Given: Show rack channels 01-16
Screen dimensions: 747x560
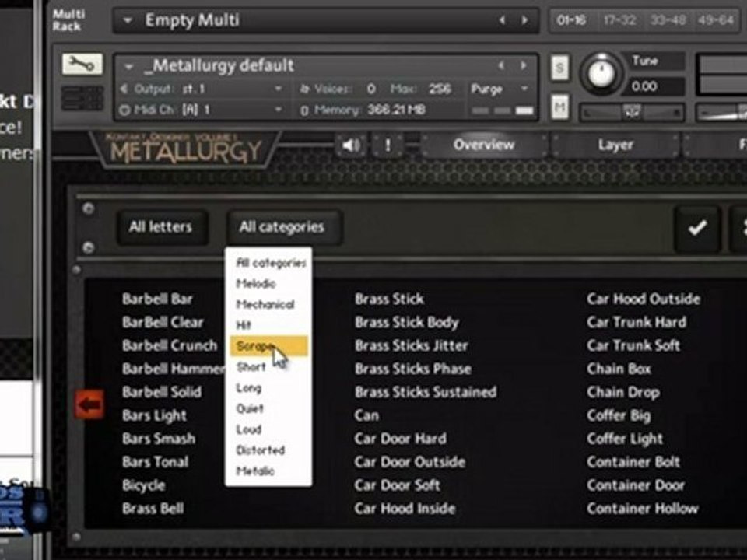Looking at the screenshot, I should [572, 20].
